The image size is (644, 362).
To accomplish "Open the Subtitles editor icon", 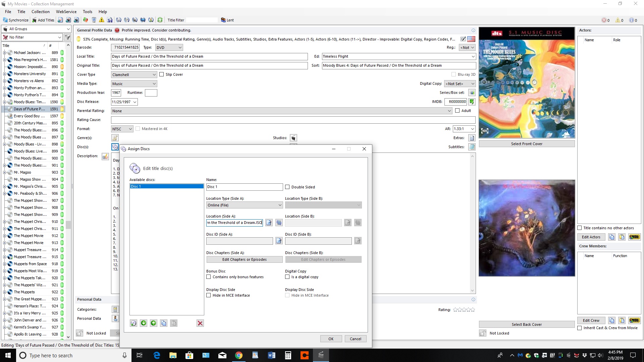I will 472,147.
